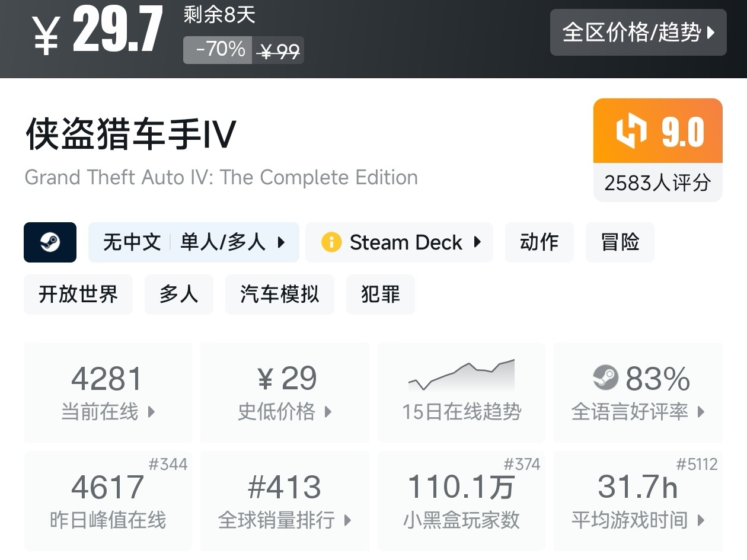Select the 汽车模拟 tag
Image resolution: width=747 pixels, height=560 pixels.
(279, 295)
